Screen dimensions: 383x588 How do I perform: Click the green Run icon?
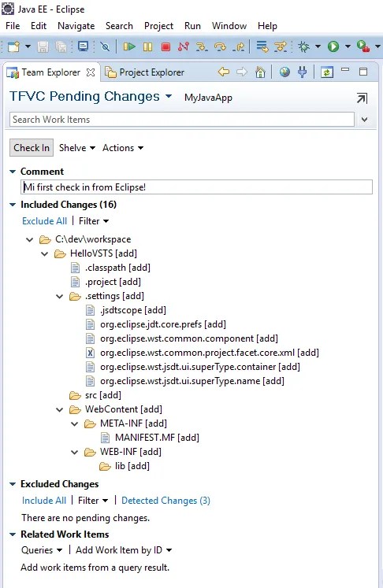[x=333, y=46]
